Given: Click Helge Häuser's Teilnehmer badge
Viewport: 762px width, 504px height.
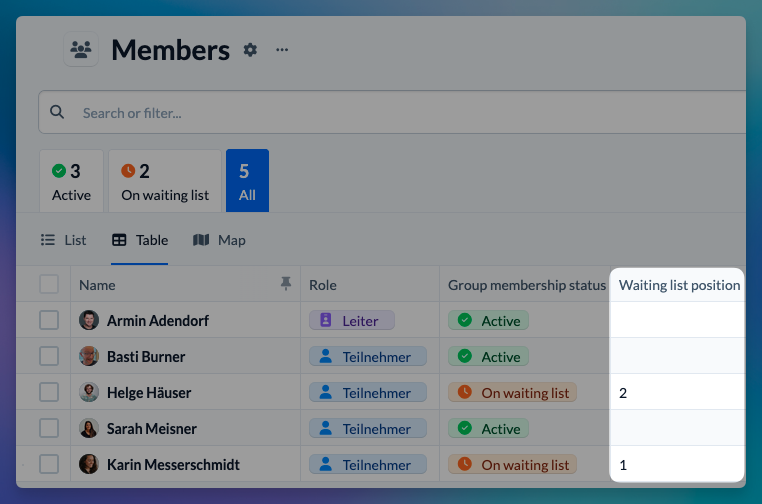Looking at the screenshot, I should [368, 392].
